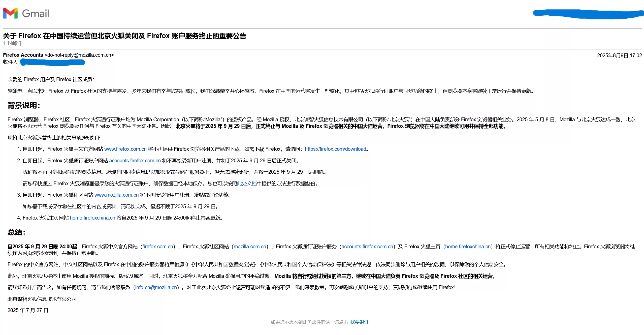
Task: Open mozilla.com.cn link in summary paragraph
Action: click(250, 247)
